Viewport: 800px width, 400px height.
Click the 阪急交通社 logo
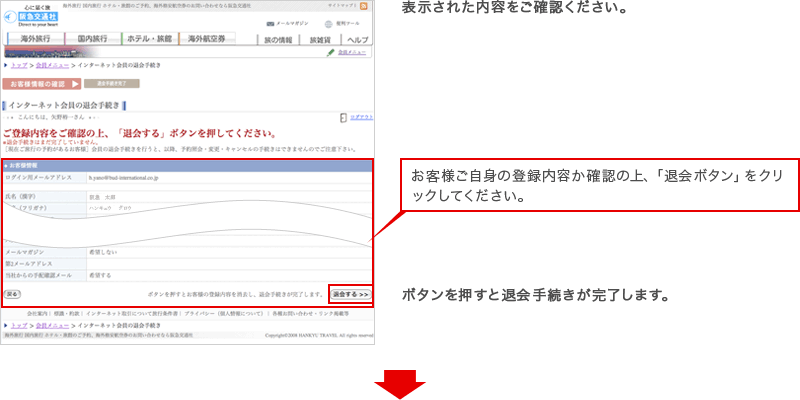[33, 16]
